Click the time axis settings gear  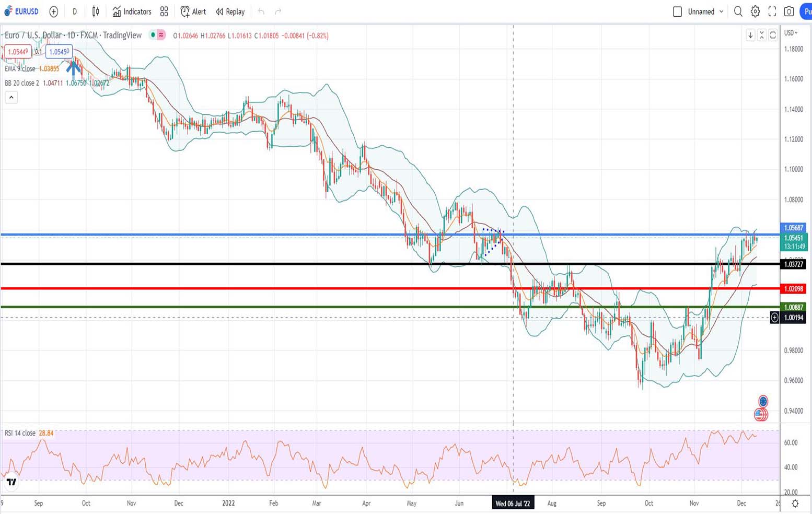(x=795, y=504)
